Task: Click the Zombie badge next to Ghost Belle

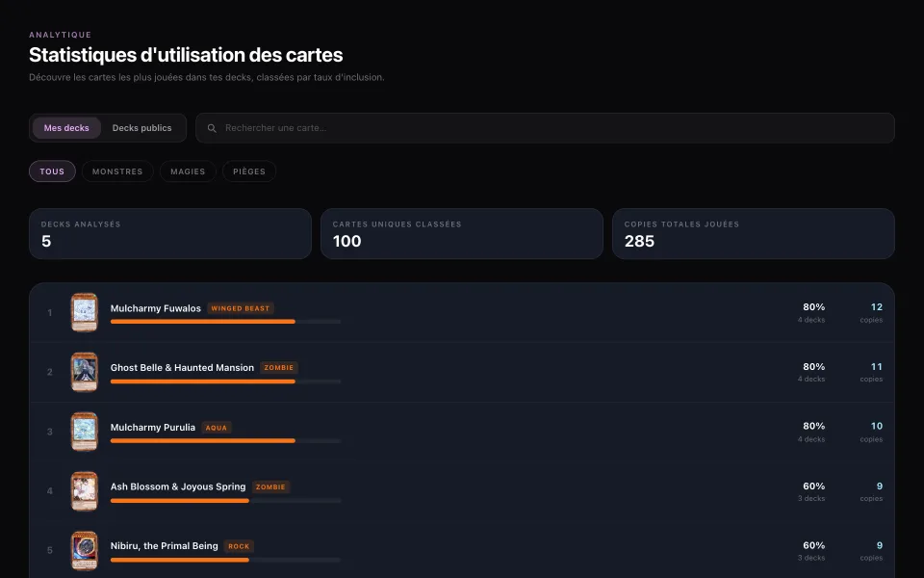Action: pyautogui.click(x=279, y=367)
